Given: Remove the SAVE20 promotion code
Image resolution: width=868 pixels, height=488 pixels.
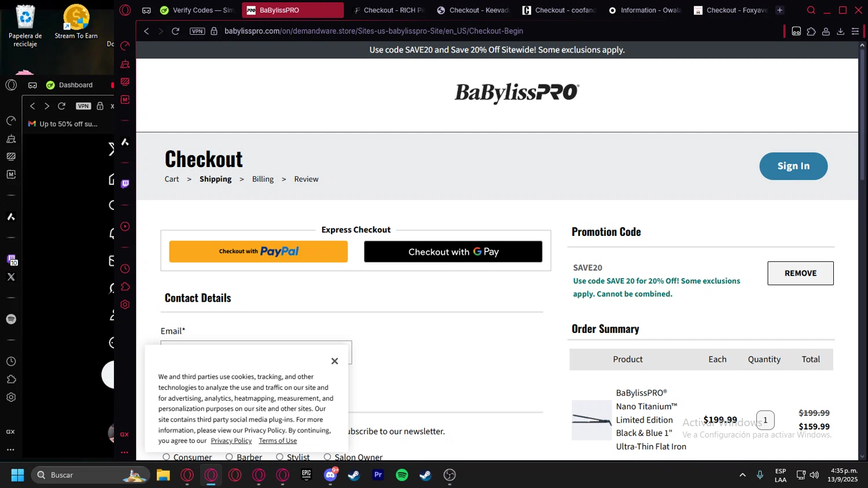Looking at the screenshot, I should click(x=800, y=273).
